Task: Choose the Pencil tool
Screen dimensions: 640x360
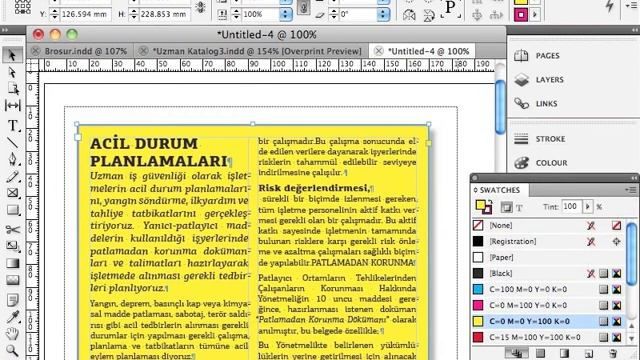Action: tap(12, 176)
